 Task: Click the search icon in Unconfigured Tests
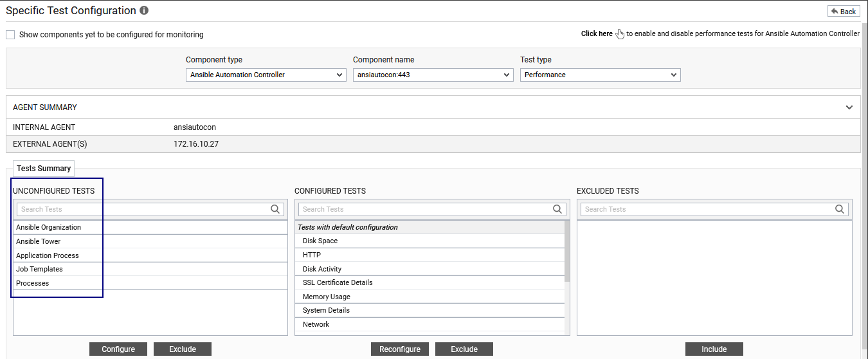(x=275, y=209)
